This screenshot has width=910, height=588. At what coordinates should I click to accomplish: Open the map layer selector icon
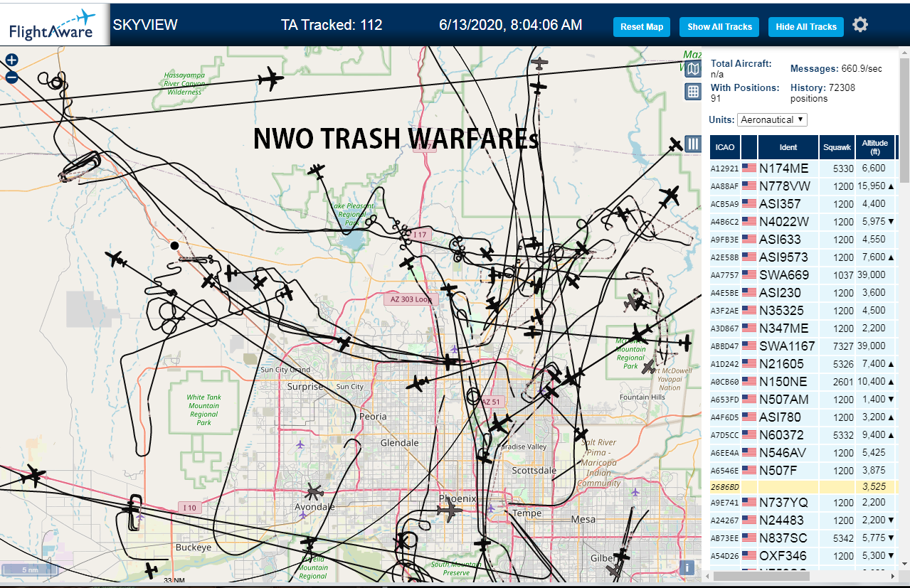(x=693, y=69)
